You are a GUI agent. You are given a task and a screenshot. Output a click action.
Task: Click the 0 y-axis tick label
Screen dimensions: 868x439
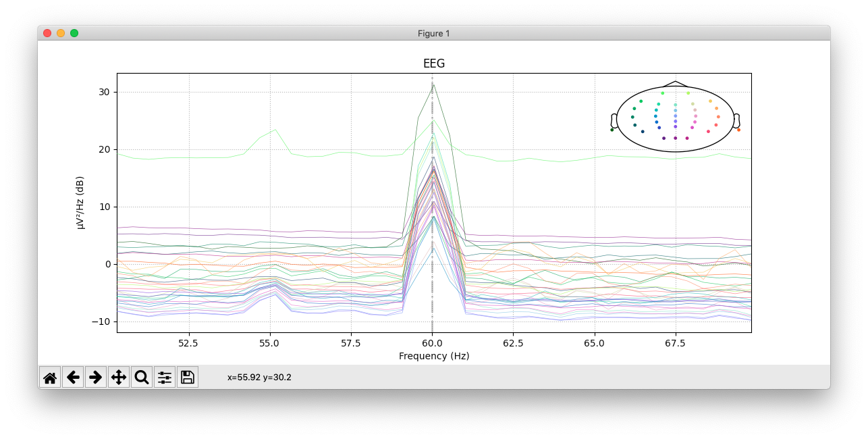coord(109,264)
